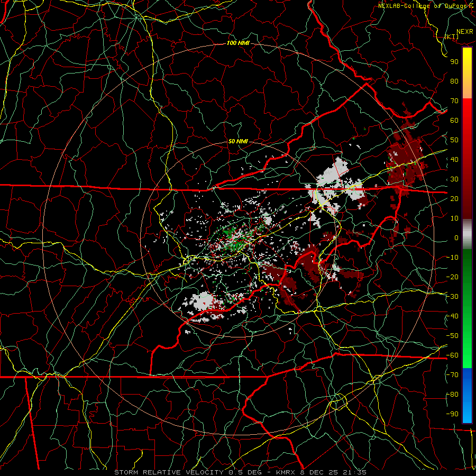Click the 60 value on the velocity scale

point(454,121)
